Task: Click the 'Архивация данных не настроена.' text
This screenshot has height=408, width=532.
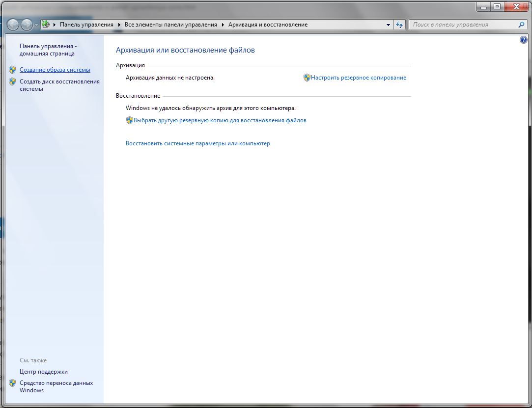Action: click(x=170, y=78)
